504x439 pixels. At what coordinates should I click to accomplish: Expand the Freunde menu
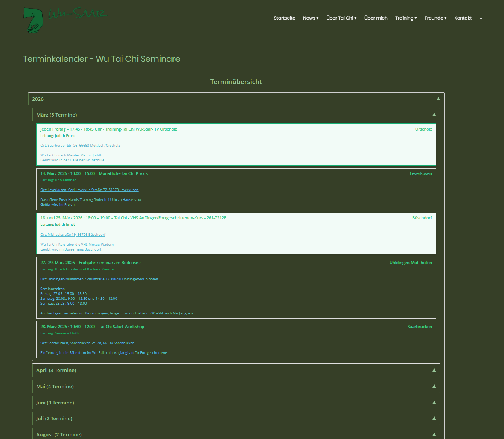point(435,18)
